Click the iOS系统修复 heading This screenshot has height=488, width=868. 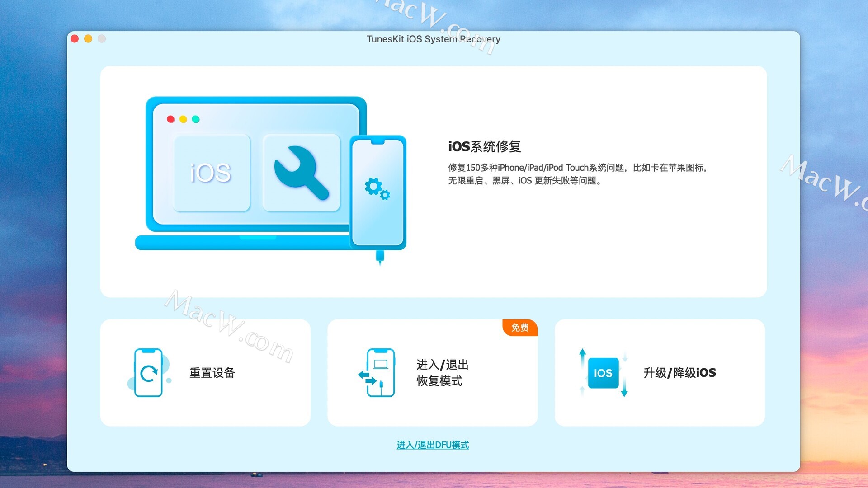pyautogui.click(x=484, y=146)
